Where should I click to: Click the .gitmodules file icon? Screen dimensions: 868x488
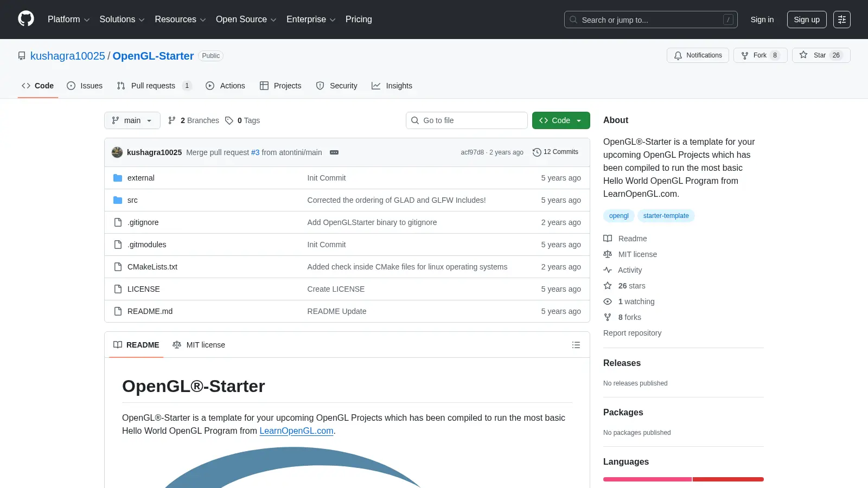coord(118,245)
